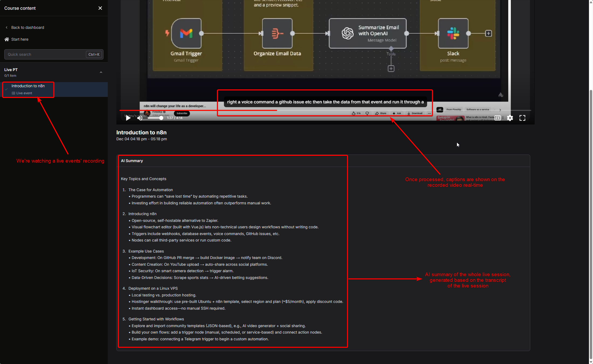Play the recorded video
The width and height of the screenshot is (593, 364).
pyautogui.click(x=128, y=118)
